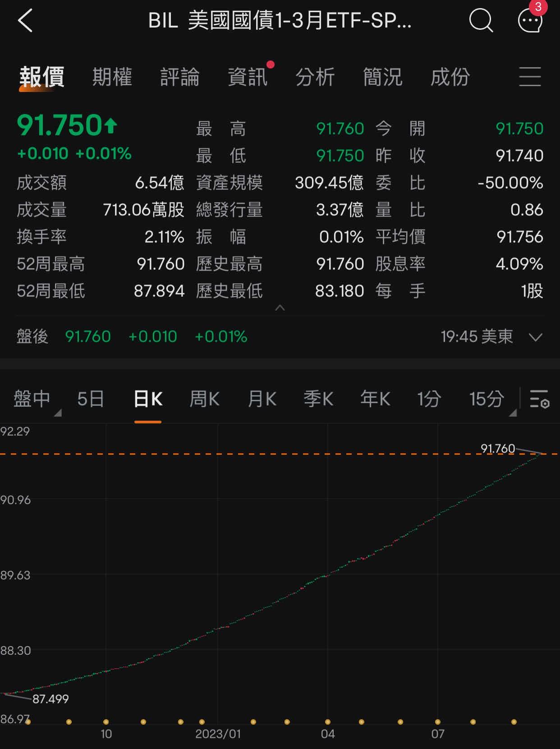Select the 周K chart period
Viewport: 560px width, 749px height.
[204, 399]
